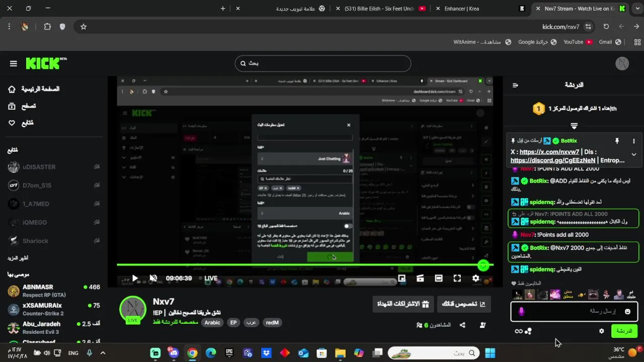The image size is (644, 362).
Task: Open followed channel Sharlock
Action: point(53,241)
